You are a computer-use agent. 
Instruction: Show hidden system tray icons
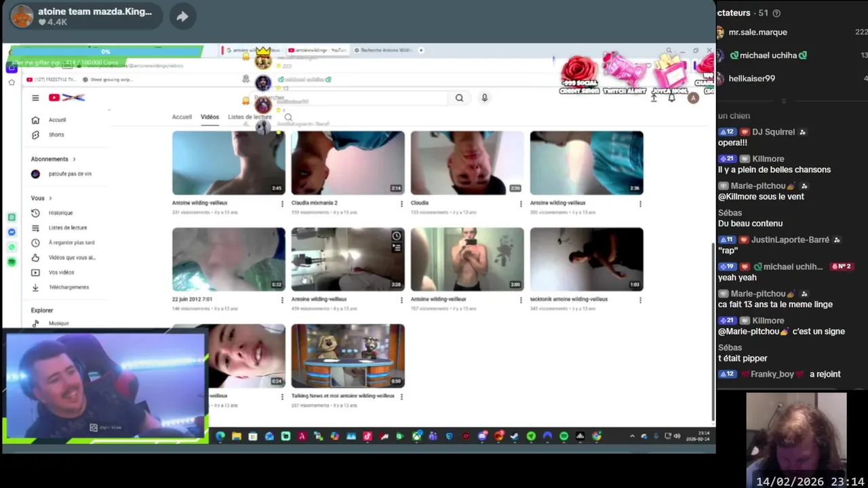click(x=632, y=436)
